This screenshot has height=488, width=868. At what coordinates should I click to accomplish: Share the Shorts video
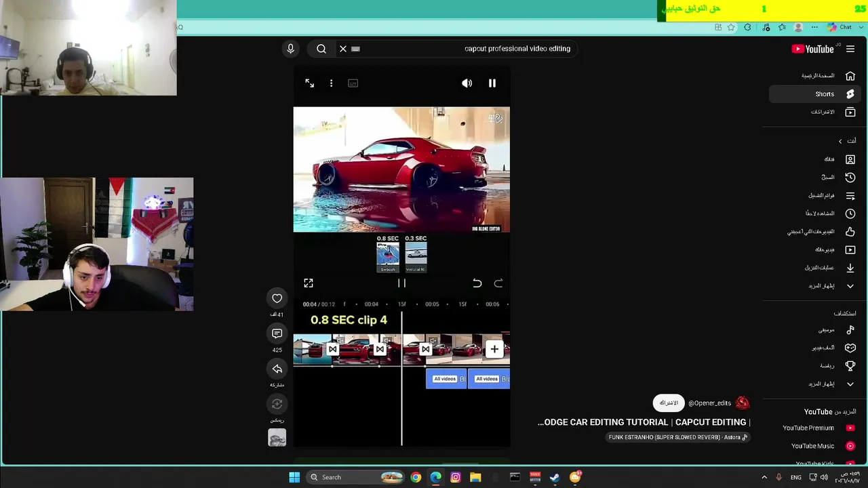tap(277, 369)
